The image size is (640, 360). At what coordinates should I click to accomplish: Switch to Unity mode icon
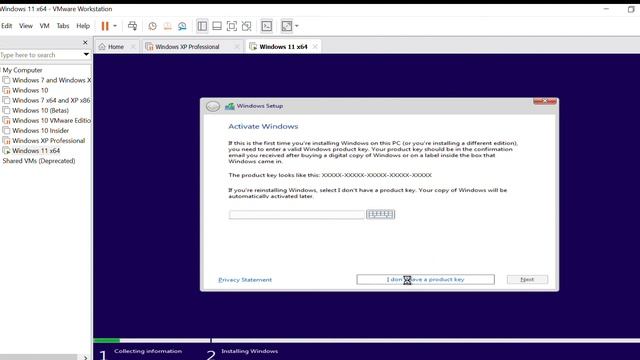point(247,26)
